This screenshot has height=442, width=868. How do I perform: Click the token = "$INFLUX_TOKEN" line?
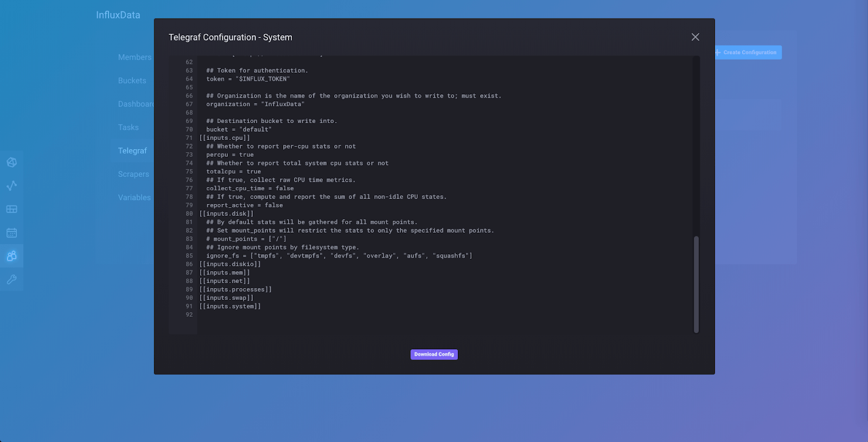pos(248,79)
